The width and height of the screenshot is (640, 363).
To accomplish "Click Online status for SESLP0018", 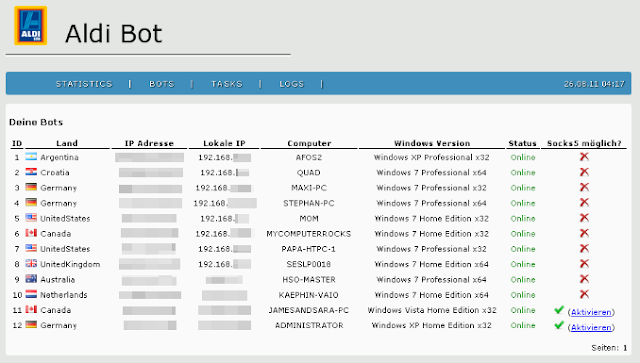I will pos(523,264).
